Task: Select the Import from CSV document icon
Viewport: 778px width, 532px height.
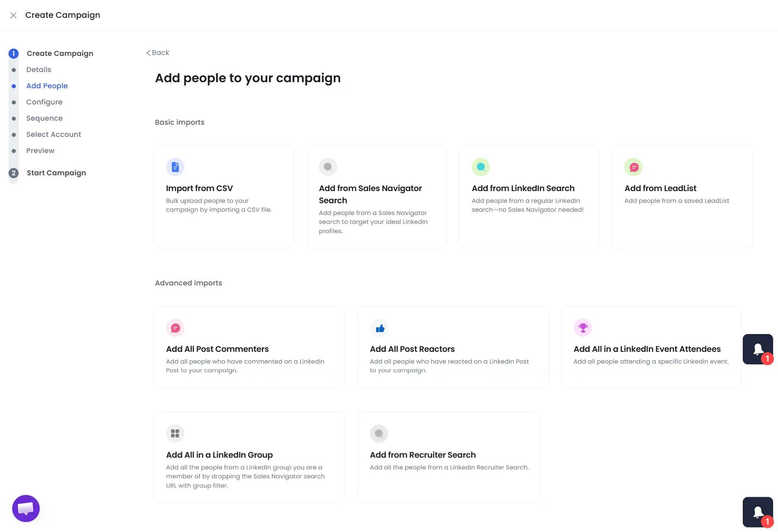Action: pos(175,167)
